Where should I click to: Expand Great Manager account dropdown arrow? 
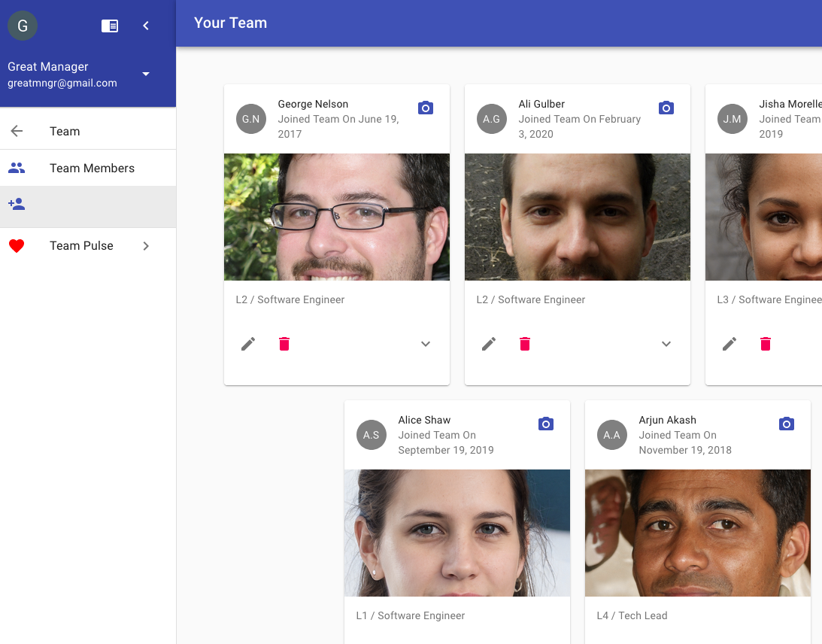(x=146, y=74)
